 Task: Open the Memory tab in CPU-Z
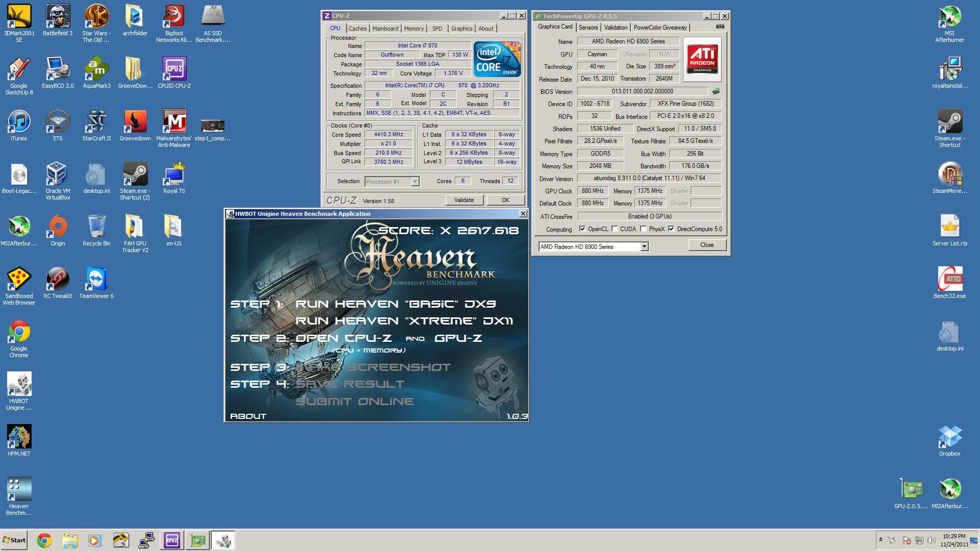click(x=414, y=29)
